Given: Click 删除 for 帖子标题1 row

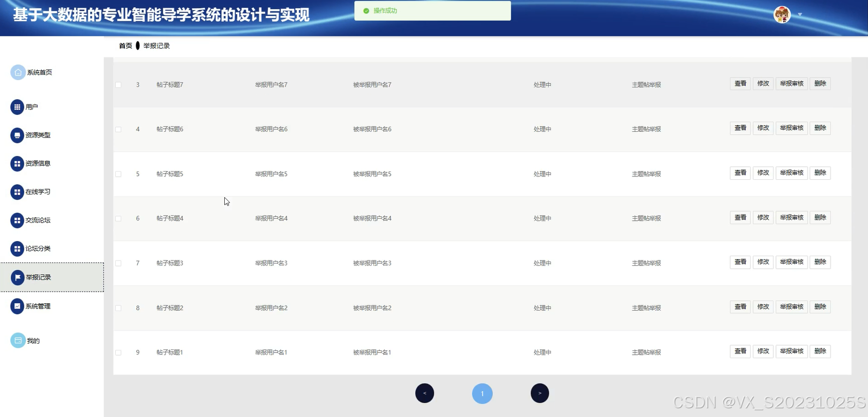Looking at the screenshot, I should 820,351.
